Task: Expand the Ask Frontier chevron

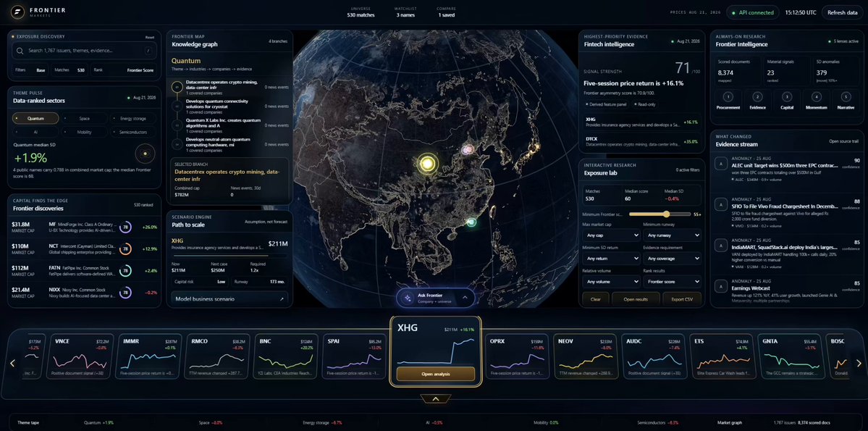Action: click(465, 298)
